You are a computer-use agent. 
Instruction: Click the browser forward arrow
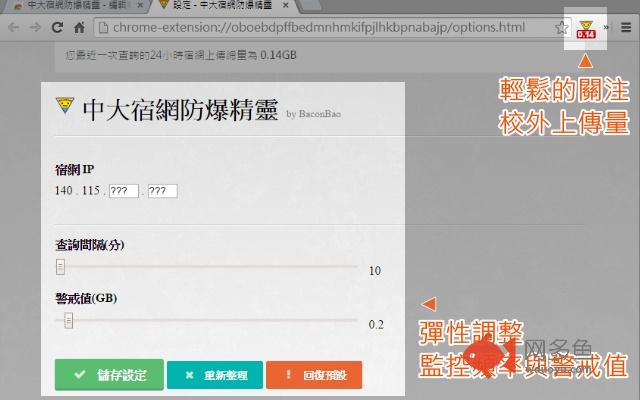[x=36, y=27]
